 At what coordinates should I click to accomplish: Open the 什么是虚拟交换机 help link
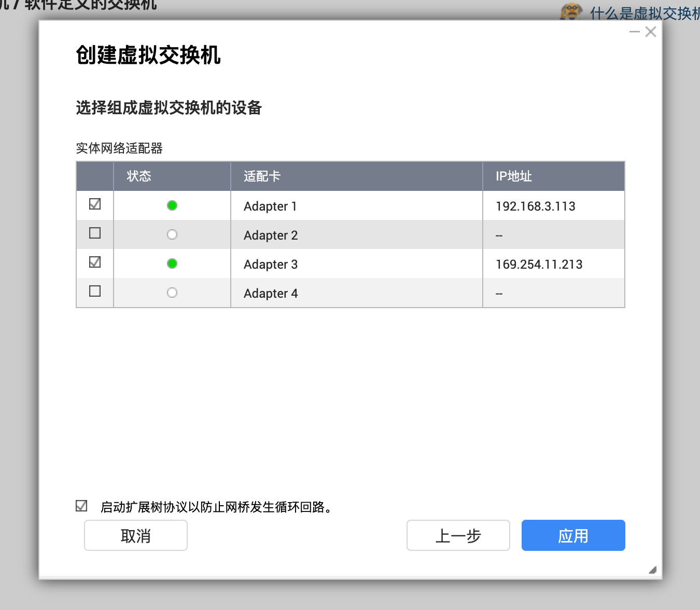coord(644,13)
